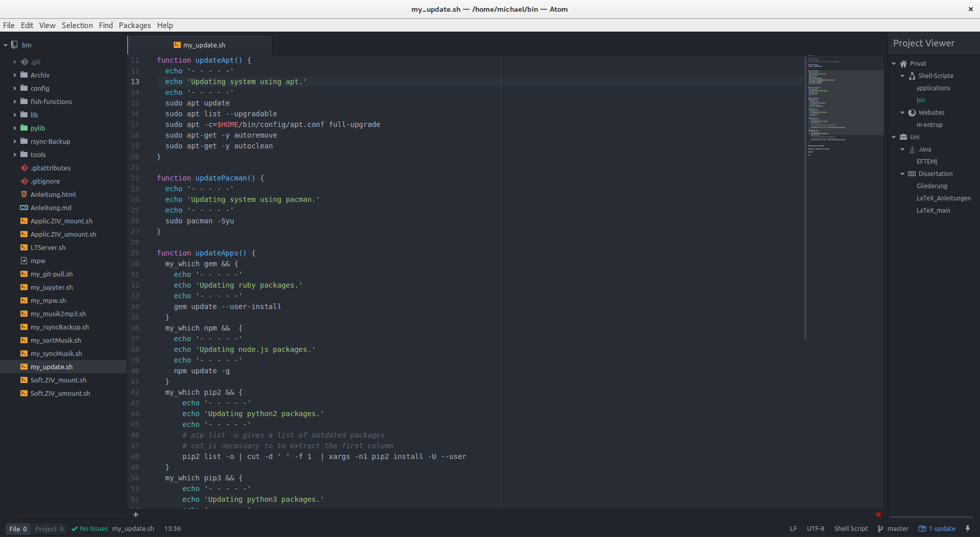Open the m-entrup project
Viewport: 980px width, 537px height.
point(929,125)
